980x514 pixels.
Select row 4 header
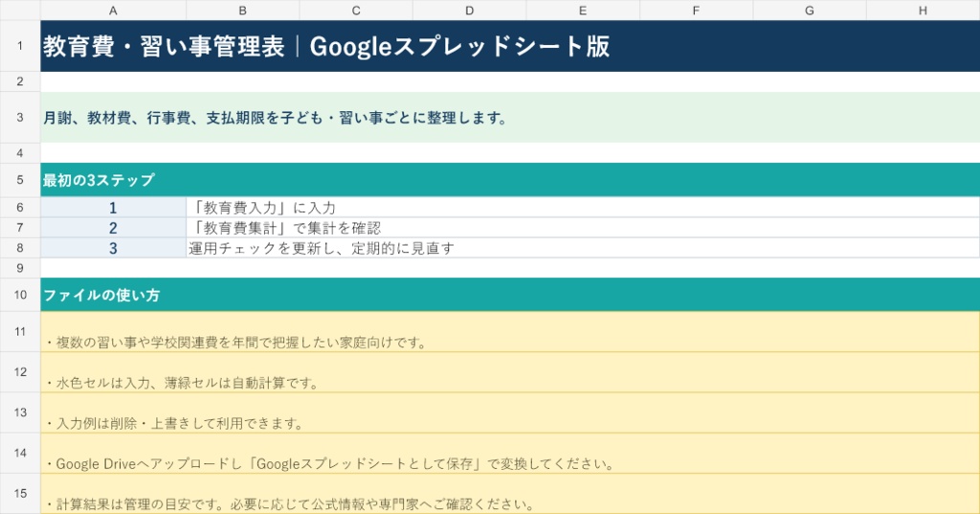pyautogui.click(x=20, y=152)
